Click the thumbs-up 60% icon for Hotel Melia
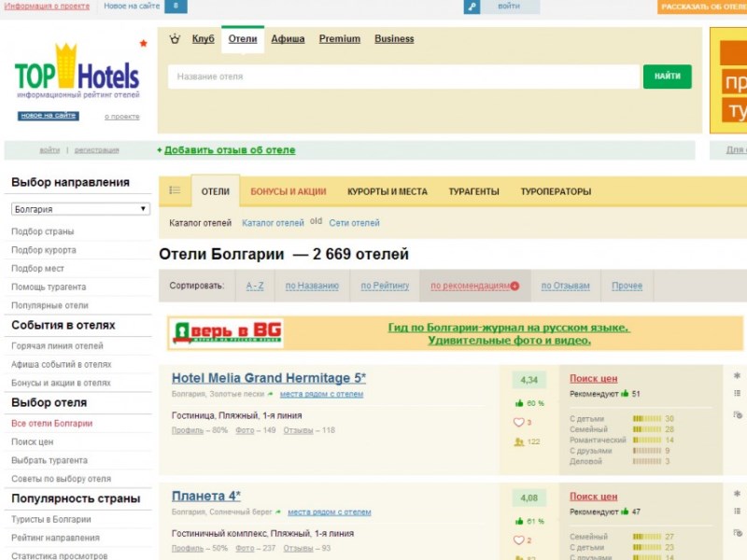This screenshot has height=560, width=747. pos(520,403)
